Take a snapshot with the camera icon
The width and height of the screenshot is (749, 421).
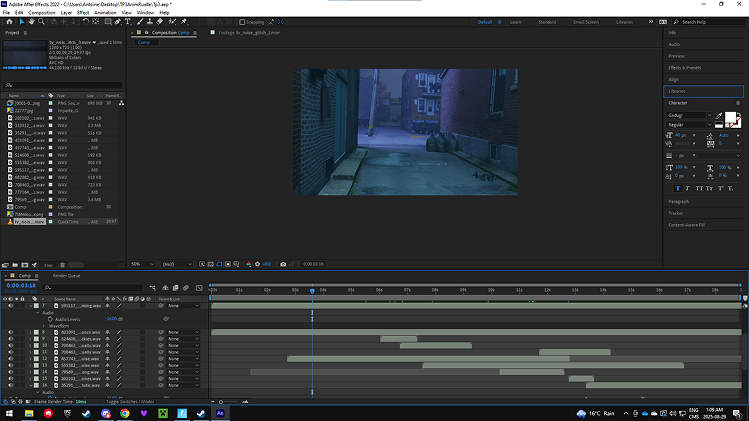tap(283, 264)
